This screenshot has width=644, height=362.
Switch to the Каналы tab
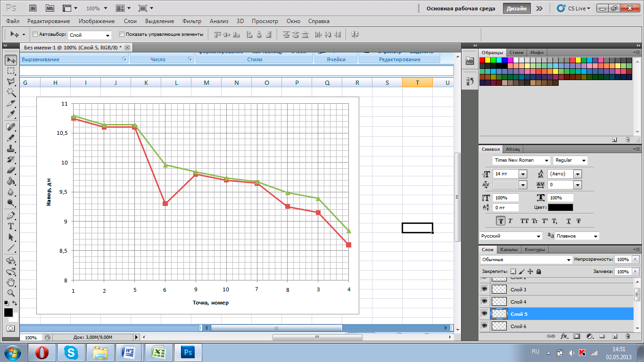509,249
